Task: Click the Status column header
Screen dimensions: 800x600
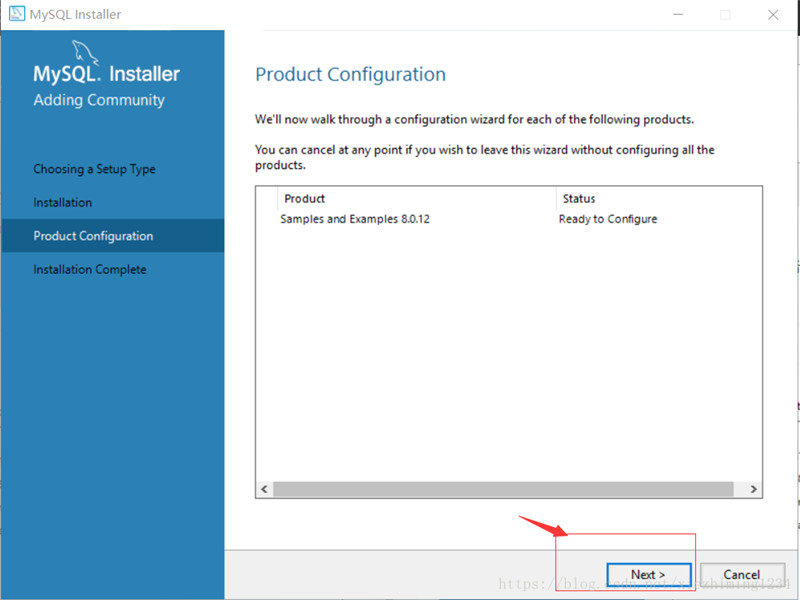Action: click(x=579, y=198)
